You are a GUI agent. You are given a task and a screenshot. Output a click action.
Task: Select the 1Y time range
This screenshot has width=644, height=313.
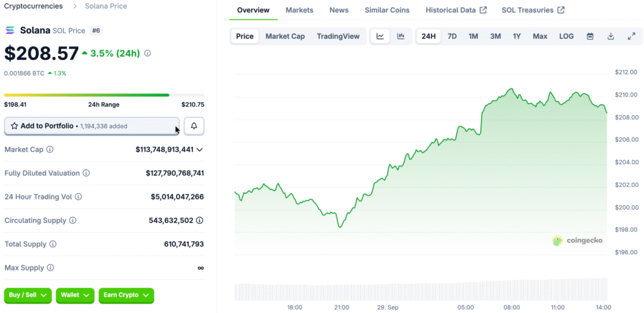517,36
